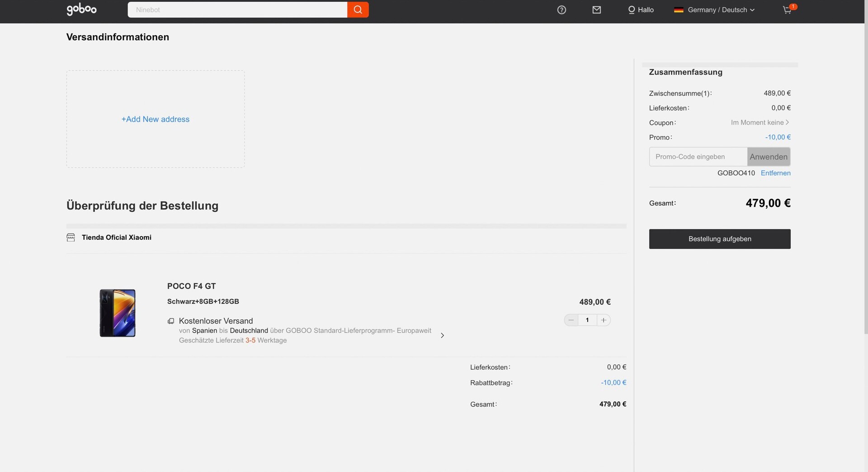Viewport: 868px width, 472px height.
Task: Click the store icon beside Tienda Oficial Xiaomi
Action: click(x=71, y=237)
